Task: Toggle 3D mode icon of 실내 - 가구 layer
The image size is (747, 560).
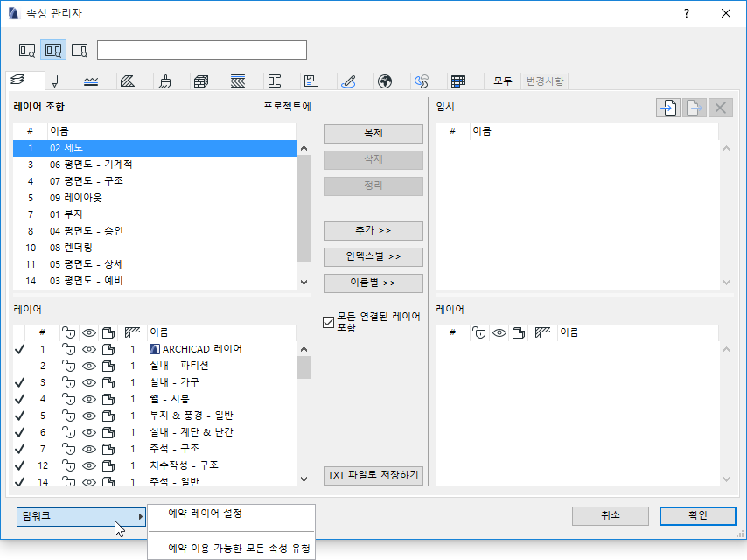Action: pyautogui.click(x=108, y=382)
